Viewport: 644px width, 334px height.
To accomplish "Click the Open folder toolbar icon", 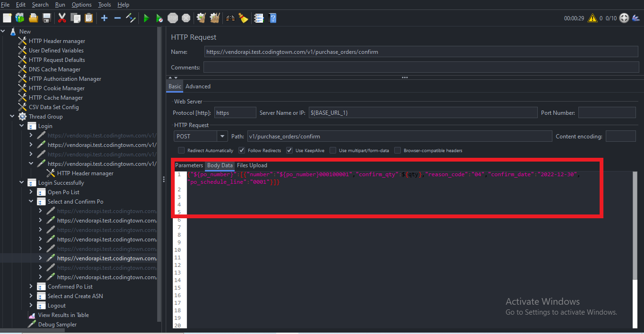I will [x=33, y=18].
